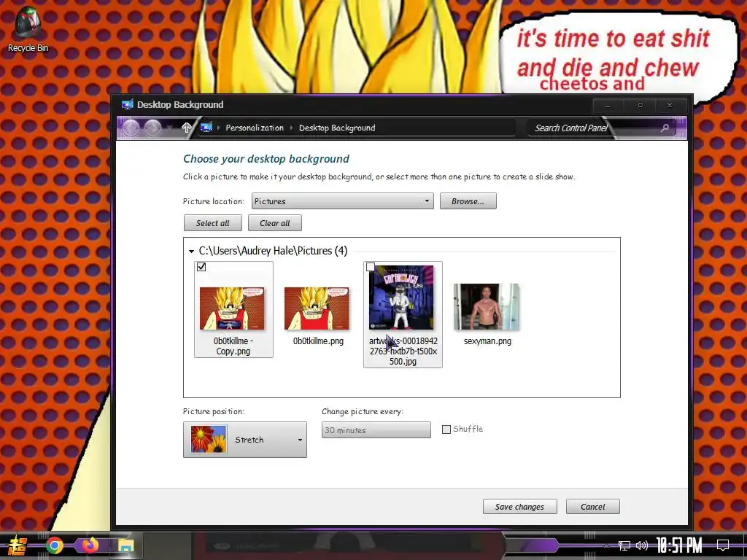Open the Picture position Stretch dropdown

click(x=245, y=440)
